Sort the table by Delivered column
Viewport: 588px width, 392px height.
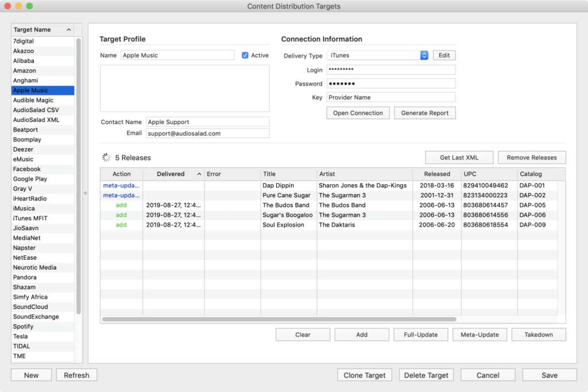173,174
